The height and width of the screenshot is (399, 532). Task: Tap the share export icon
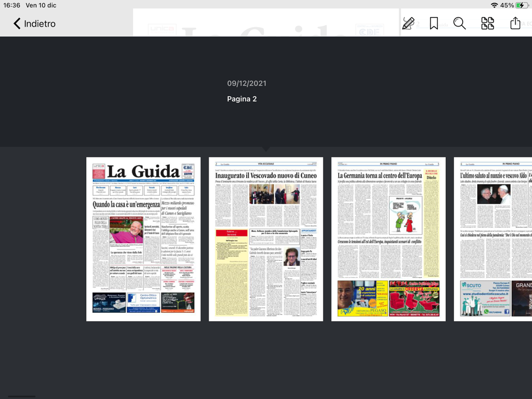coord(515,23)
